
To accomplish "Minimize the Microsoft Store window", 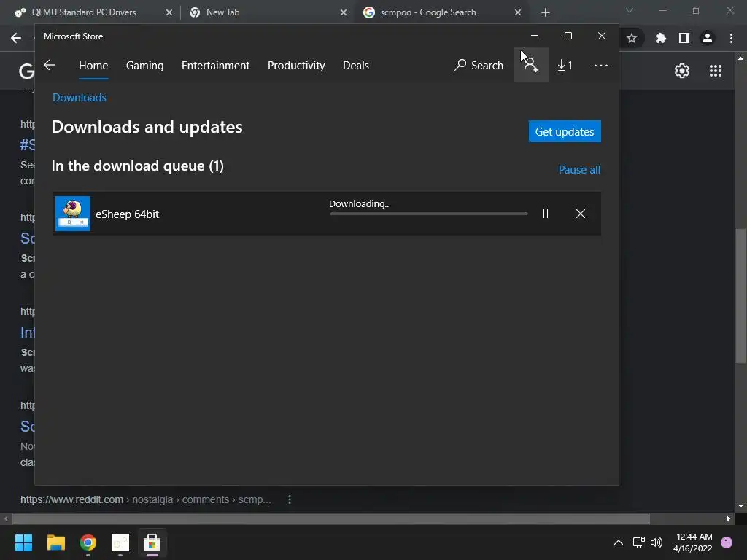I will point(535,36).
